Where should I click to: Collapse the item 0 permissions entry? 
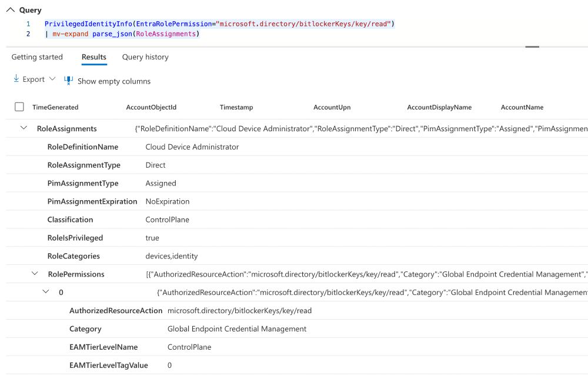[x=46, y=291]
